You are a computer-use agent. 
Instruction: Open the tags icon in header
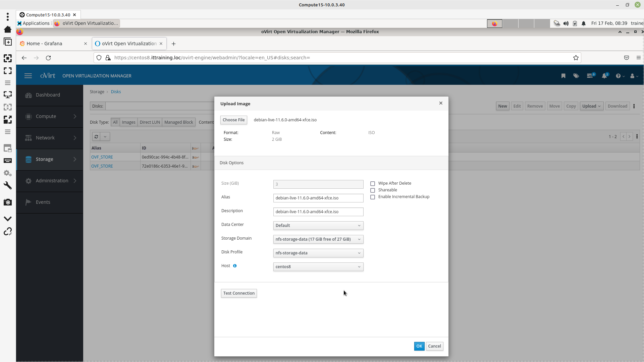pos(576,76)
